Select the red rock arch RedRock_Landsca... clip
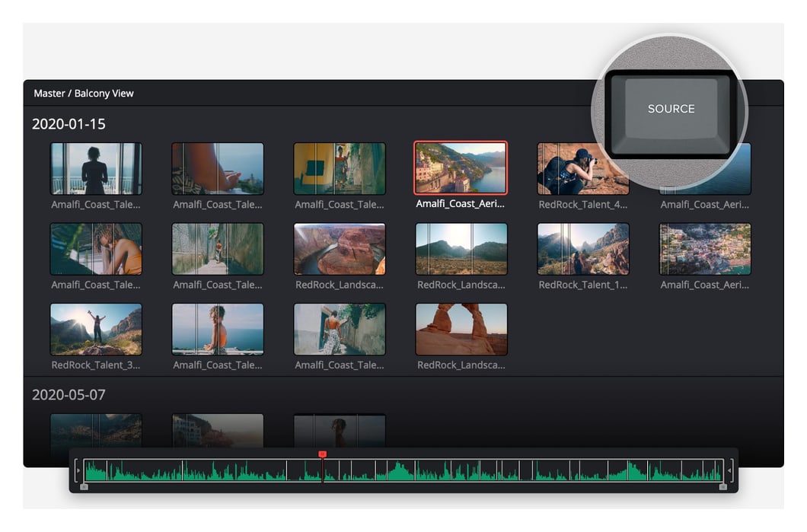This screenshot has width=807, height=532. [x=461, y=329]
